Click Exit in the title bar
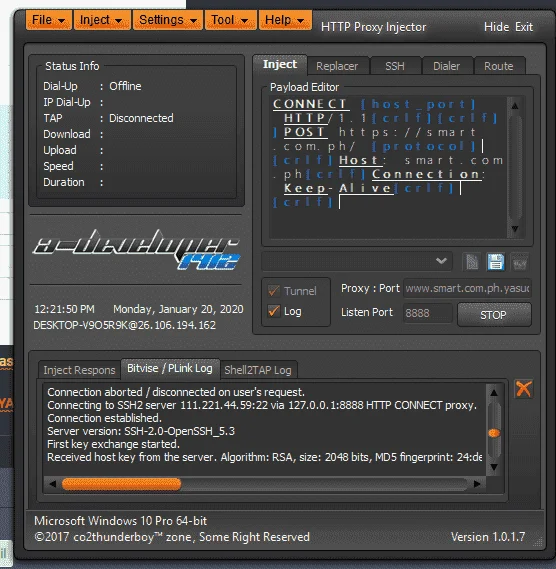This screenshot has height=569, width=556. (524, 27)
